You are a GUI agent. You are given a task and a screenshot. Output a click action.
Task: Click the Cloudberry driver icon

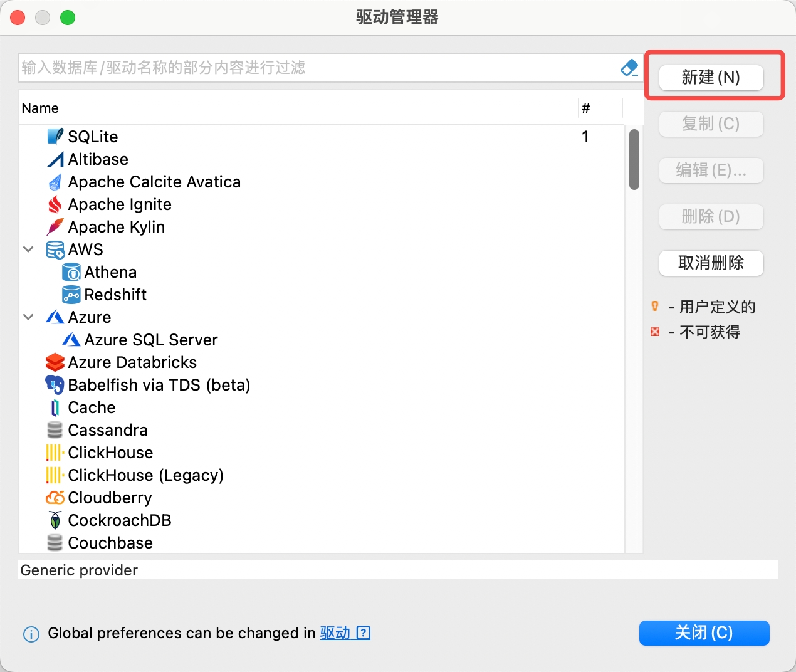(x=55, y=497)
